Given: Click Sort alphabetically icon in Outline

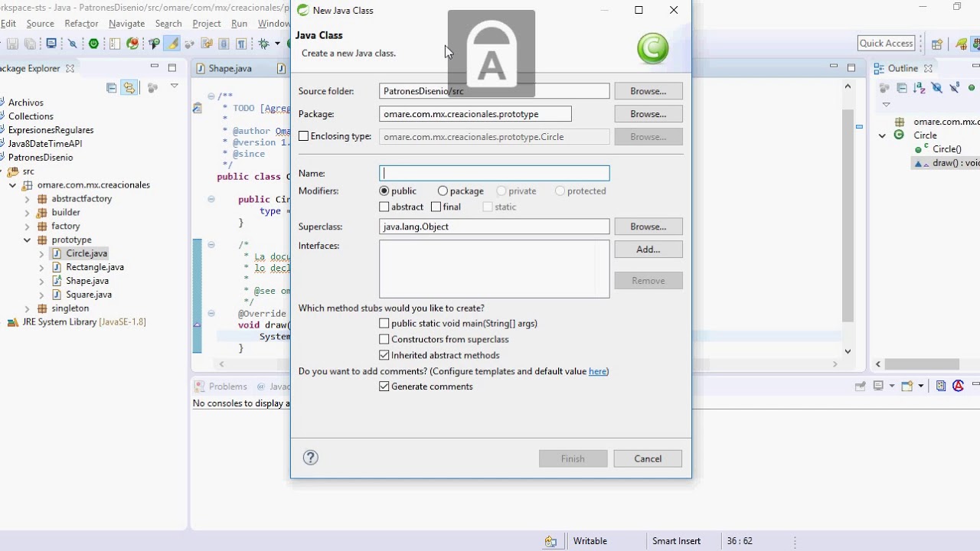Looking at the screenshot, I should [920, 87].
